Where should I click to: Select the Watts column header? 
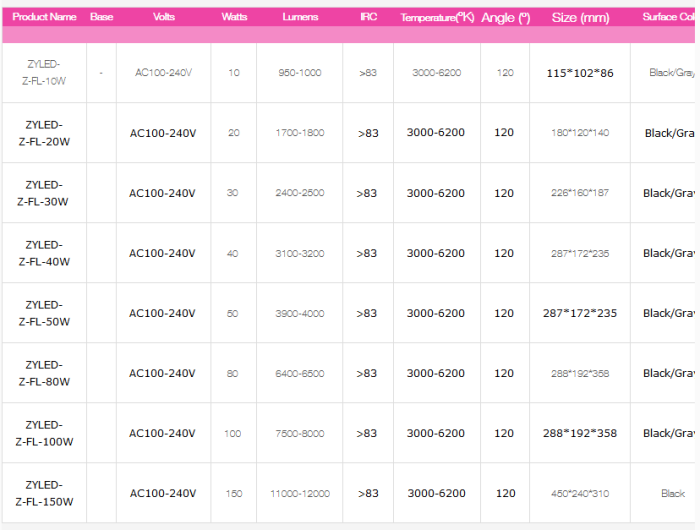coord(234,17)
